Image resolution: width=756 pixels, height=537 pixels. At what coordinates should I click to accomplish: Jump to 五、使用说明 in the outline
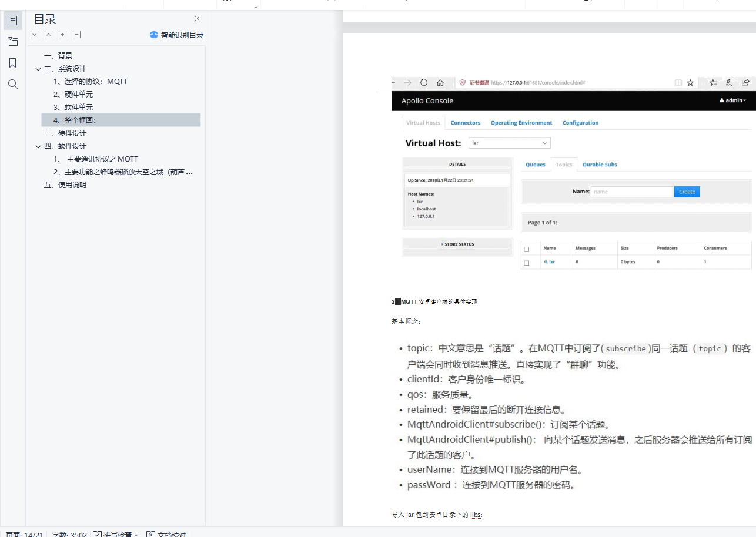[65, 185]
